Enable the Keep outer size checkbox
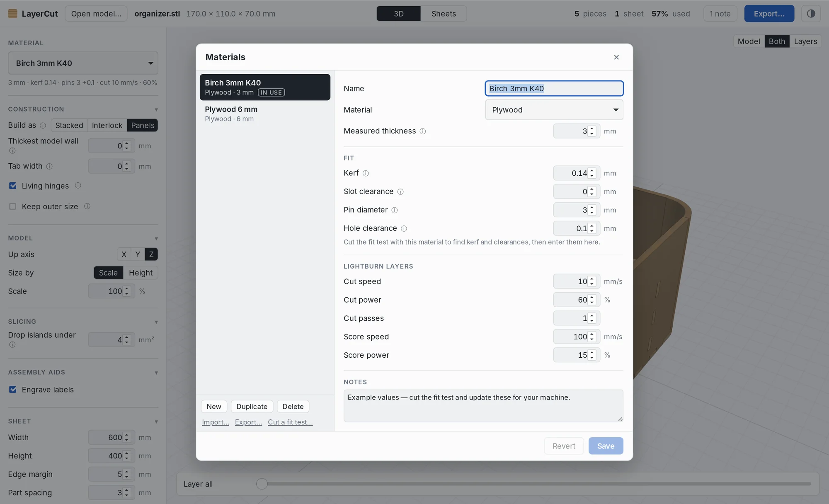 click(x=13, y=206)
